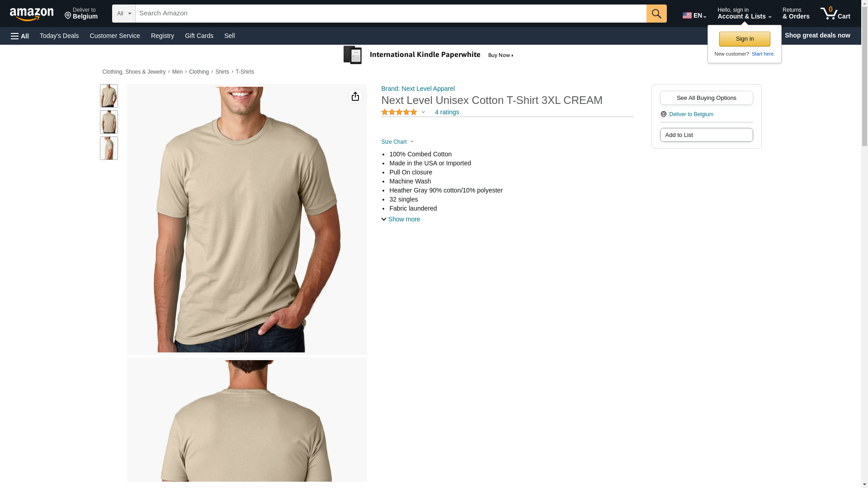Open the 4 ratings link

point(447,112)
